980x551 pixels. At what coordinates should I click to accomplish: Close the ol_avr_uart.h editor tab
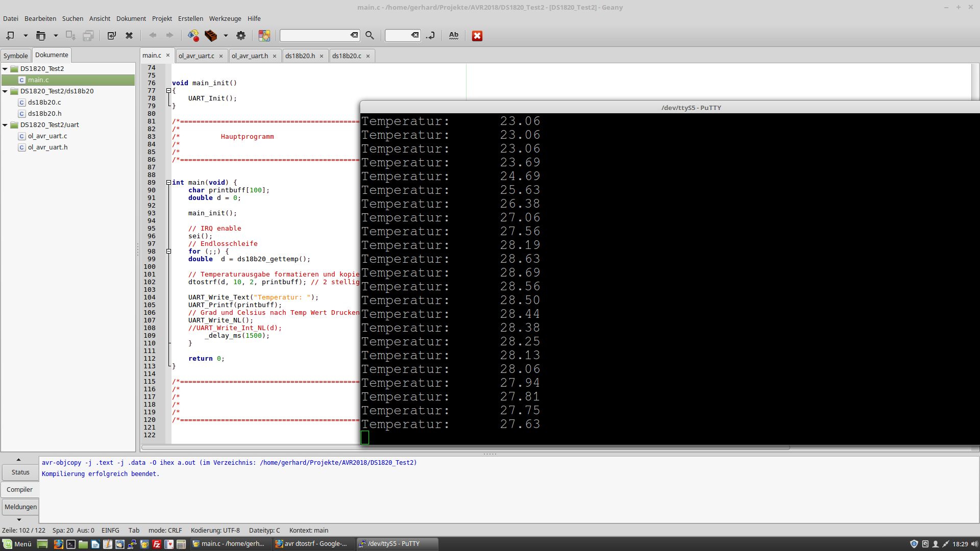(x=275, y=56)
